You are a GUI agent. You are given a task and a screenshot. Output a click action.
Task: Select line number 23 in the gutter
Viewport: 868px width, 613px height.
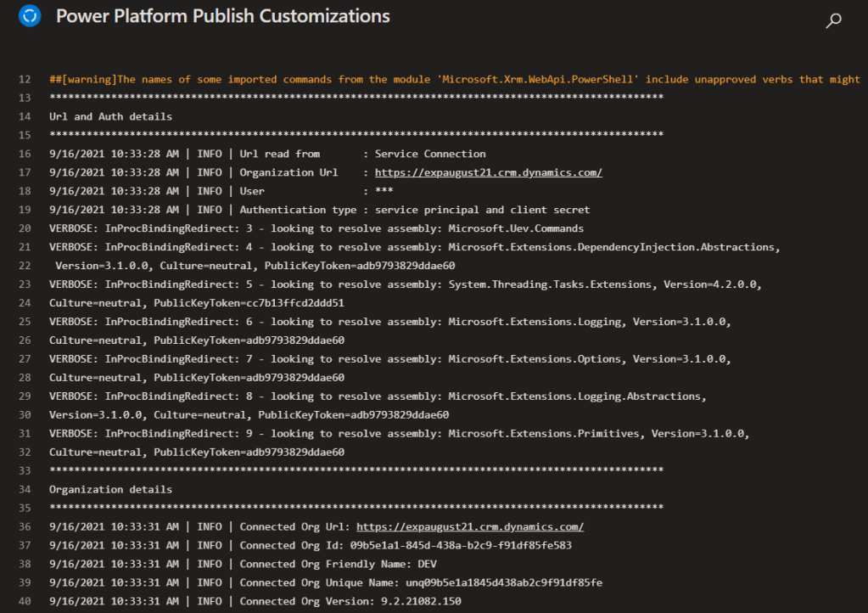point(24,284)
